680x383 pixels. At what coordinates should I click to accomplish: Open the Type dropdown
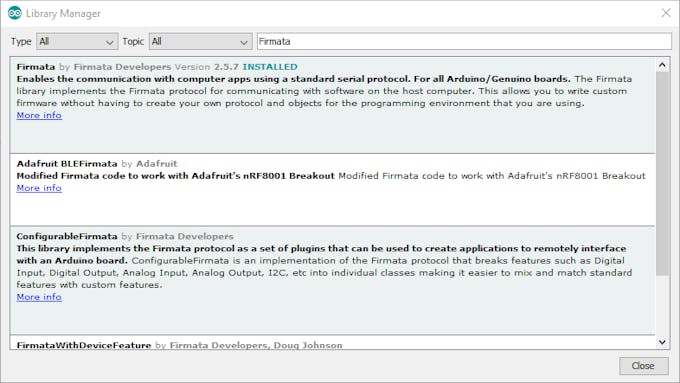[x=77, y=42]
